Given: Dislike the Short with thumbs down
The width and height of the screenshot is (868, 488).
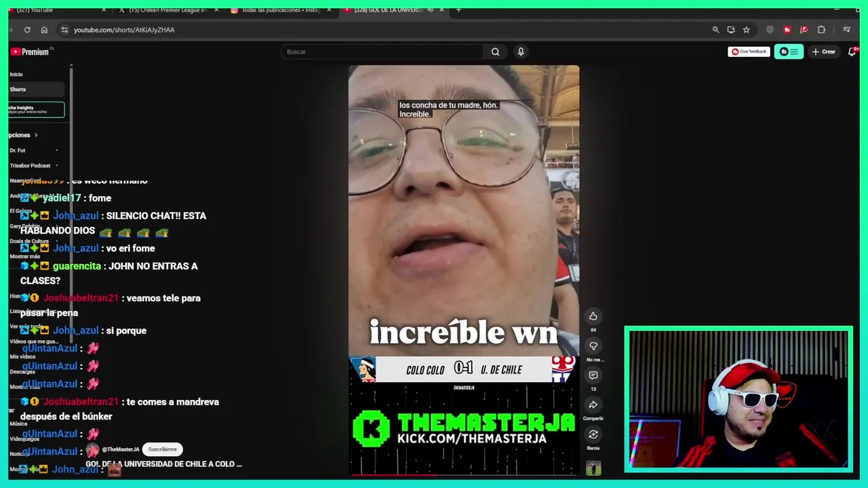Looking at the screenshot, I should (x=593, y=346).
